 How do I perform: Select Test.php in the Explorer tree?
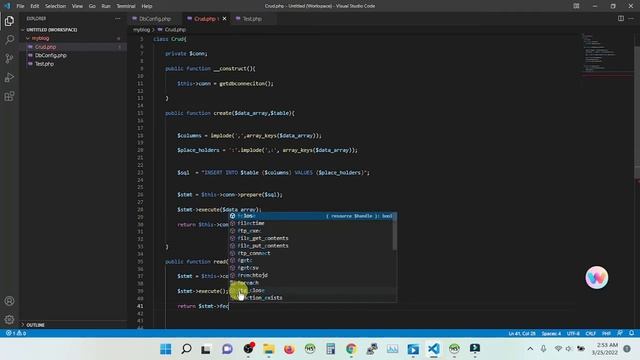coord(44,64)
